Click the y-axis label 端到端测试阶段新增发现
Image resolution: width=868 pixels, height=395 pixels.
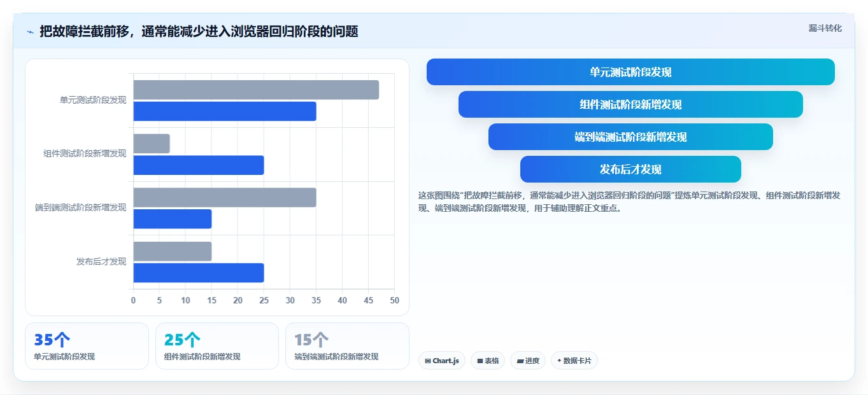[81, 207]
